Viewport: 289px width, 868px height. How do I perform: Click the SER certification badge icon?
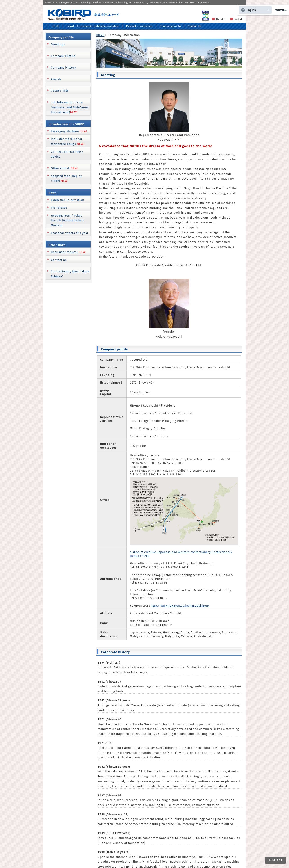point(205,16)
